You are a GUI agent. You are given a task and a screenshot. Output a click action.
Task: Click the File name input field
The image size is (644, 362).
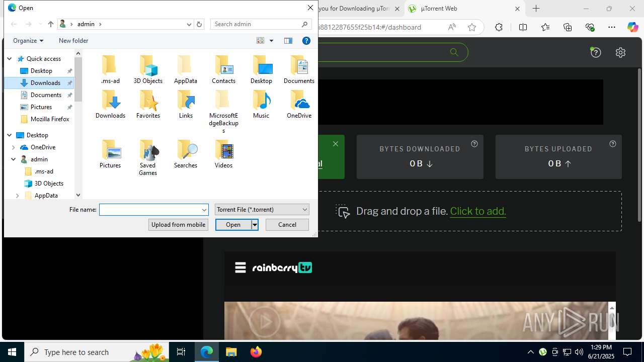[x=150, y=210]
